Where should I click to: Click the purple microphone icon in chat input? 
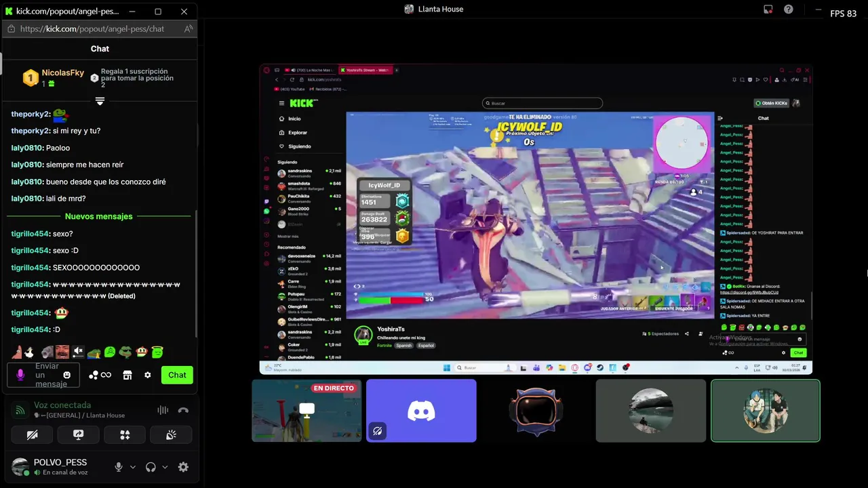pos(20,375)
